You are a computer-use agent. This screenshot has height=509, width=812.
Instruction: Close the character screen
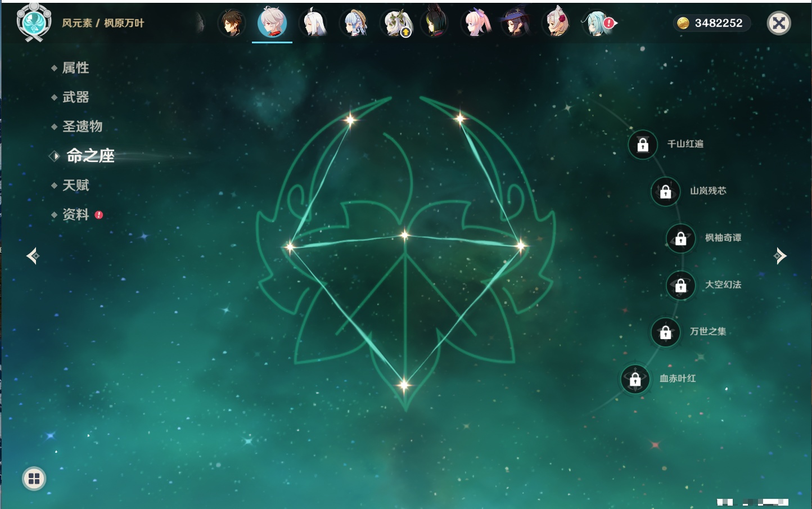[x=779, y=23]
